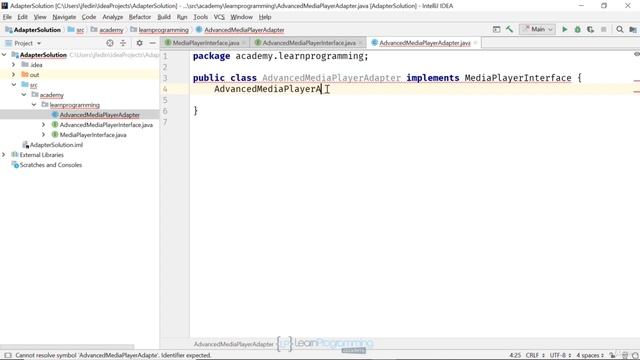Click src breadcrumb in navigation bar
This screenshot has height=360, width=640.
click(76, 30)
